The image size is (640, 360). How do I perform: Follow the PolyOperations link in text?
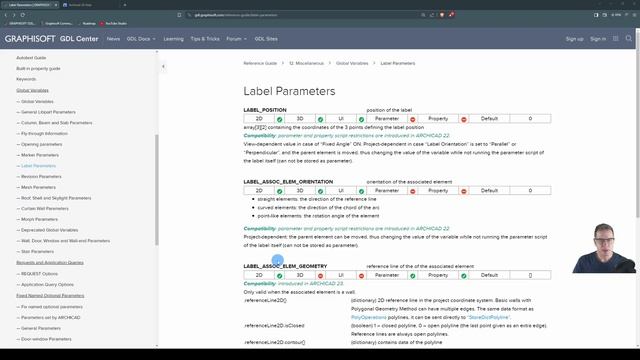[x=369, y=317]
